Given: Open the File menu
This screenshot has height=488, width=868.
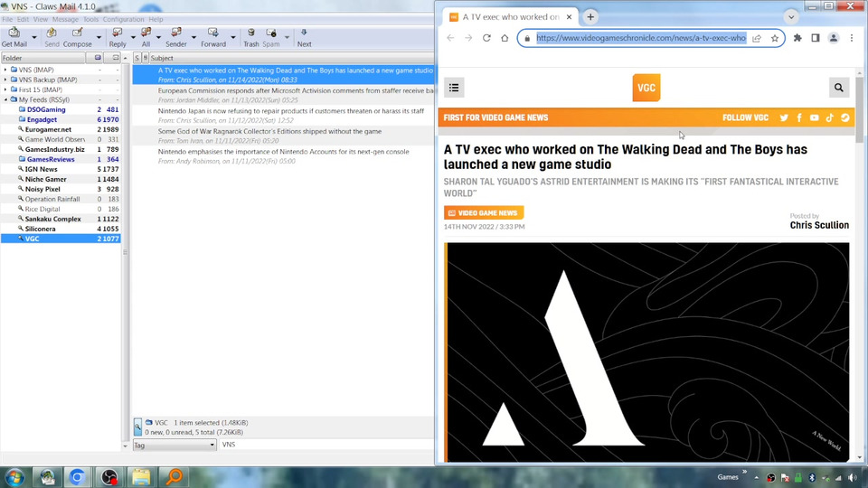Looking at the screenshot, I should pos(7,19).
